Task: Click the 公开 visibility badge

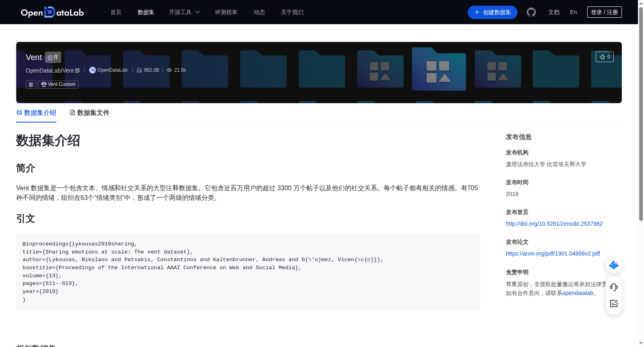Action: point(53,57)
